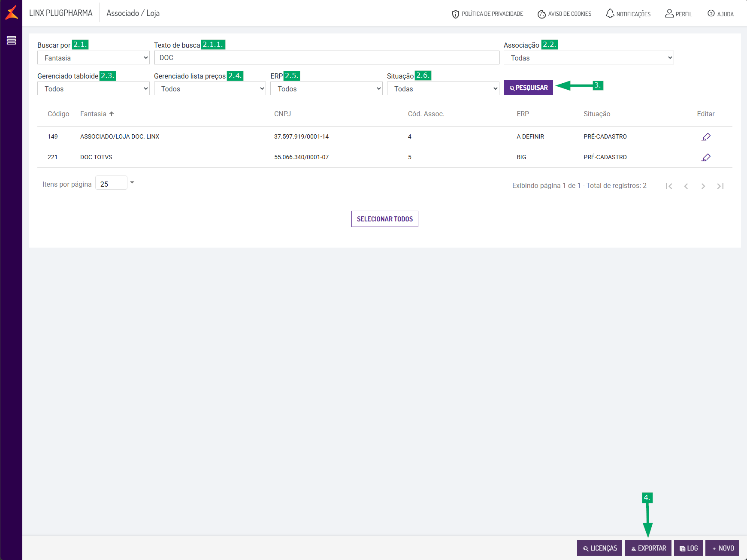Open Aviso de Cookies notice

[x=565, y=14]
